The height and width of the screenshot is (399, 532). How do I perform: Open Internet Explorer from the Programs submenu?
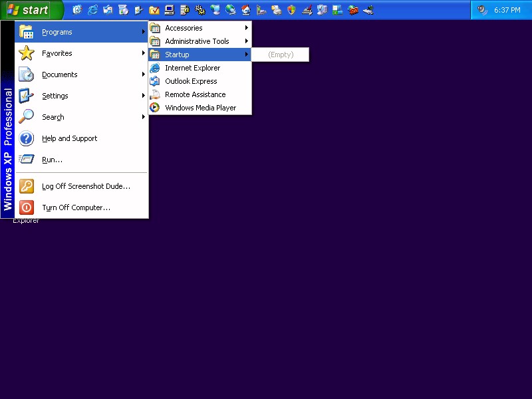tap(192, 68)
